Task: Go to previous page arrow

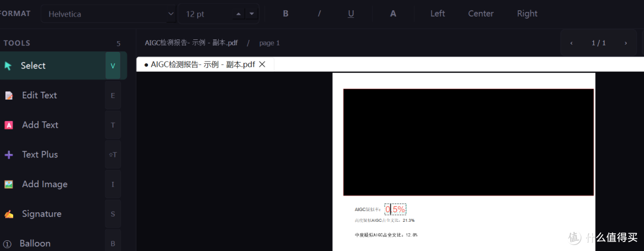Action: 571,43
